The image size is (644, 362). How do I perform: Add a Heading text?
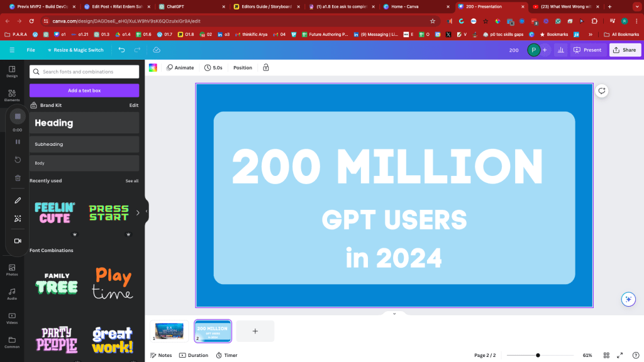point(84,123)
